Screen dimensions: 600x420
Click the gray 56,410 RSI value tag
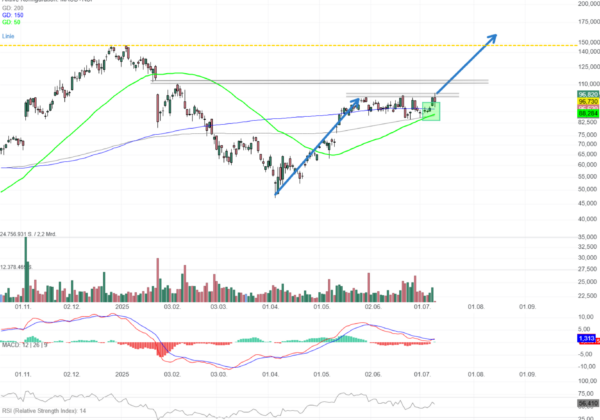point(588,404)
